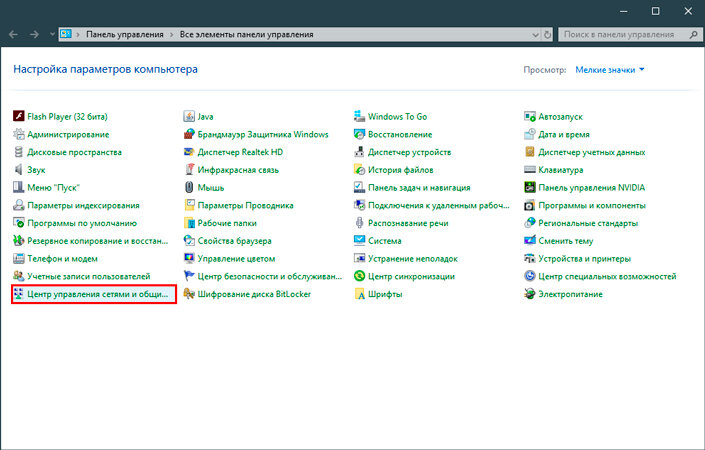
Task: Open Центр управления сетями и общим доступом
Action: 94,294
